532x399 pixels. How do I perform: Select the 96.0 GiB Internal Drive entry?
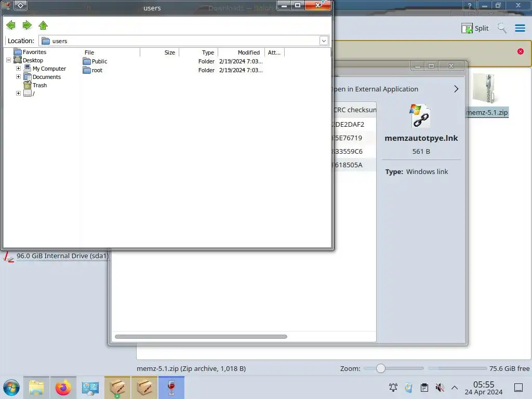(56, 256)
